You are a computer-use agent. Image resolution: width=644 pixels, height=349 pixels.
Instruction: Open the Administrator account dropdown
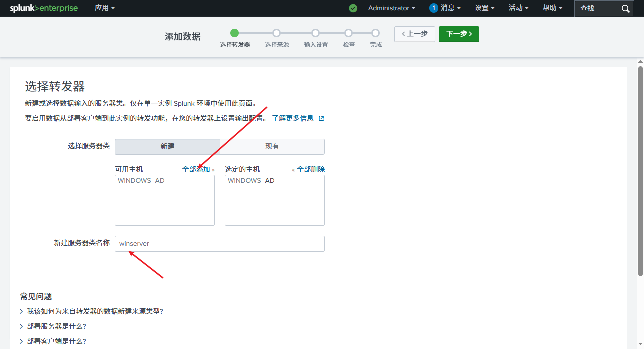(x=392, y=8)
